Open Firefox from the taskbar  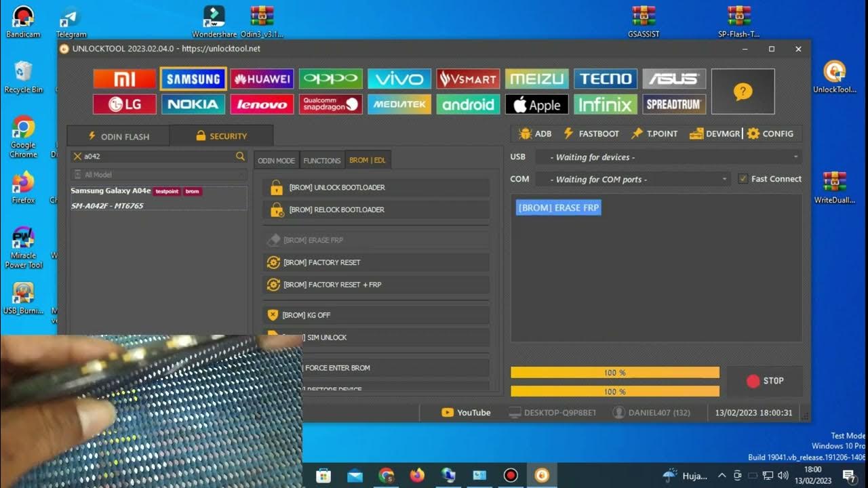point(417,475)
